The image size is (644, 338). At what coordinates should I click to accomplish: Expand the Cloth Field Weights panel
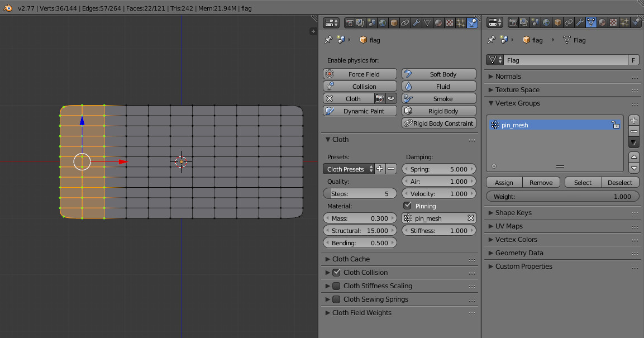[328, 313]
